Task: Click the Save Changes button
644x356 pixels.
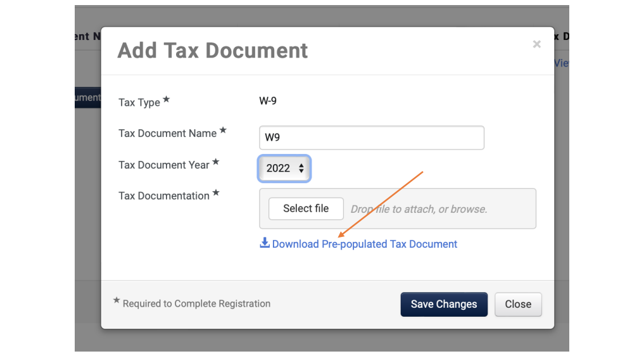Action: point(444,304)
